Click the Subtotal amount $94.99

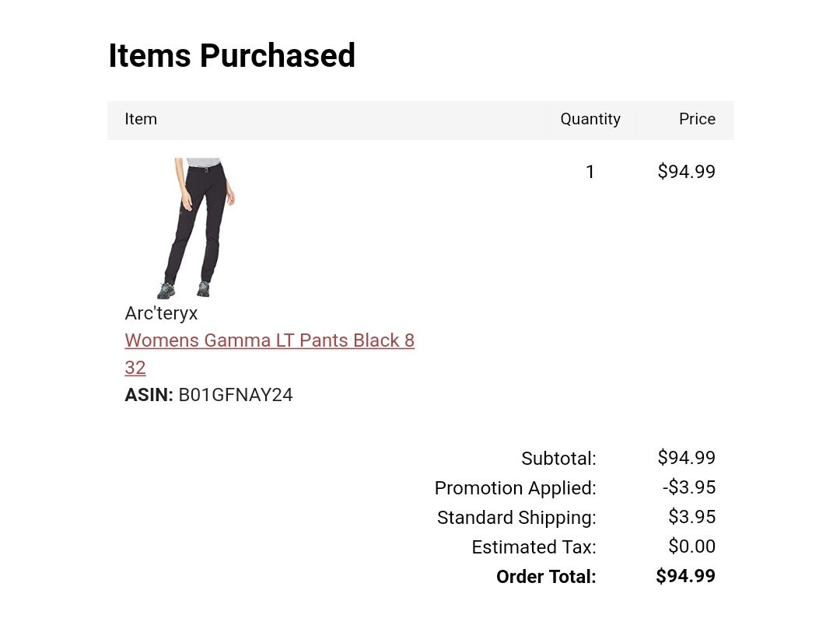coord(686,457)
